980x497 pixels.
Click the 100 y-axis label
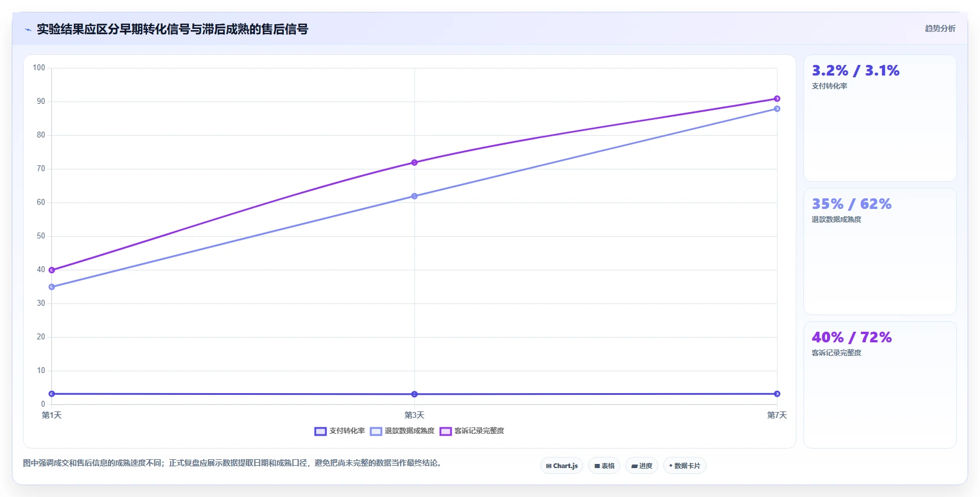[39, 68]
